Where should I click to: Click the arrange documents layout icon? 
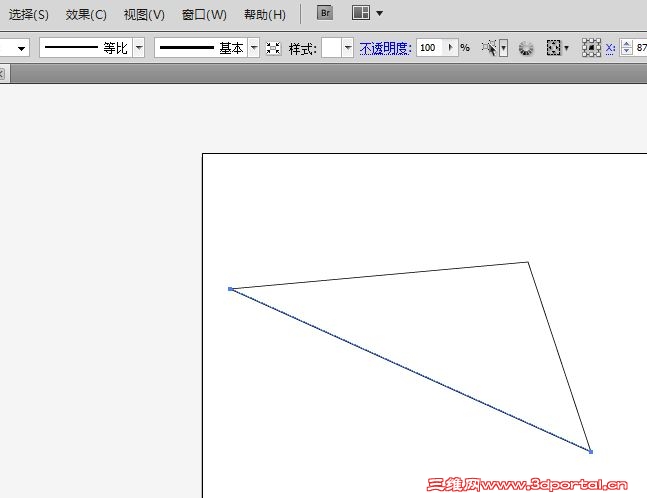click(x=361, y=13)
